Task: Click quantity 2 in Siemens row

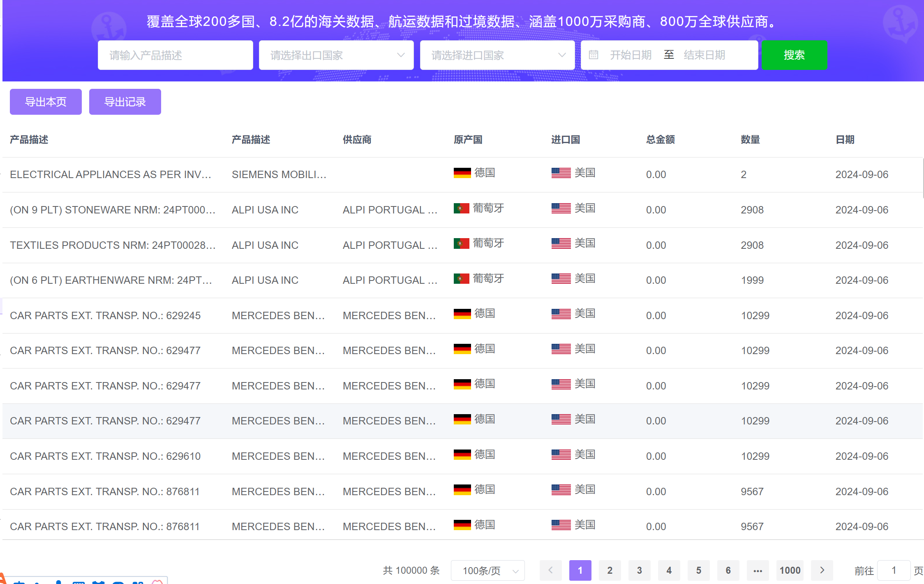Action: coord(744,174)
